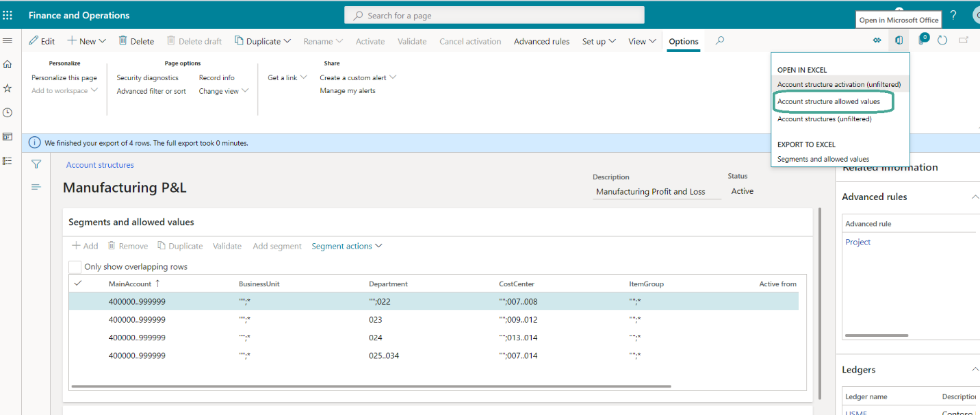Viewport: 980px width, 415px height.
Task: Open this page in a new window icon
Action: 964,40
